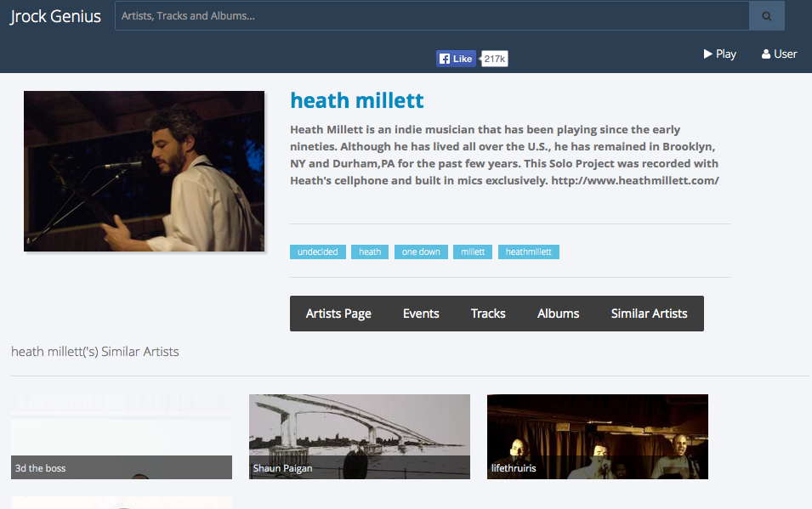The width and height of the screenshot is (812, 509).
Task: Open the User menu
Action: 779,54
